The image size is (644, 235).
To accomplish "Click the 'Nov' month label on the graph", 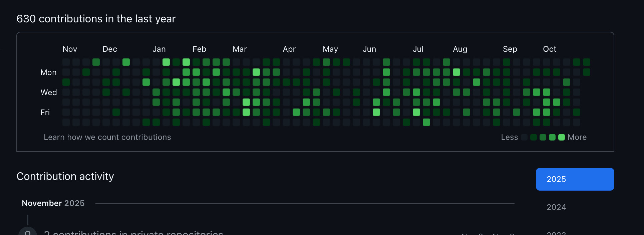I will [70, 49].
